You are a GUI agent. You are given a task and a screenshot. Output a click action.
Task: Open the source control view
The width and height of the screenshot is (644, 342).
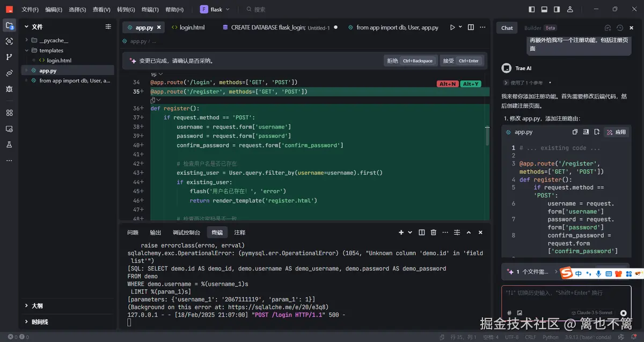tap(9, 57)
